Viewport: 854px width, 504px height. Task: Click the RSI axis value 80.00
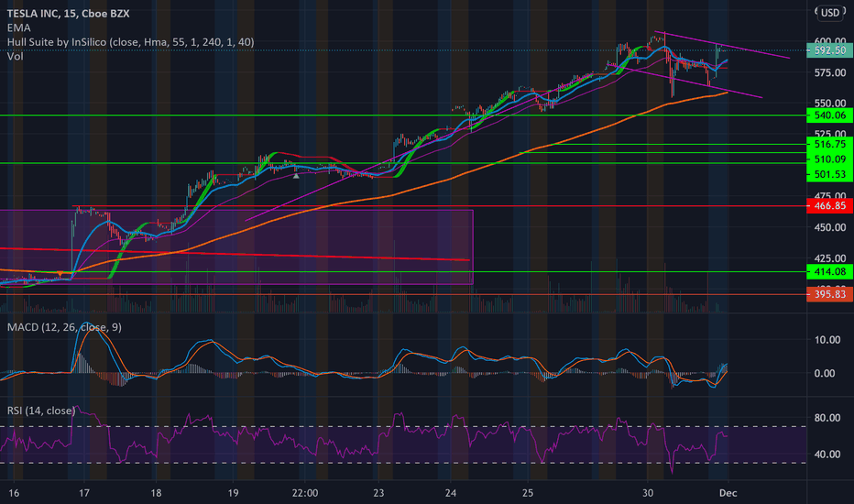click(827, 418)
